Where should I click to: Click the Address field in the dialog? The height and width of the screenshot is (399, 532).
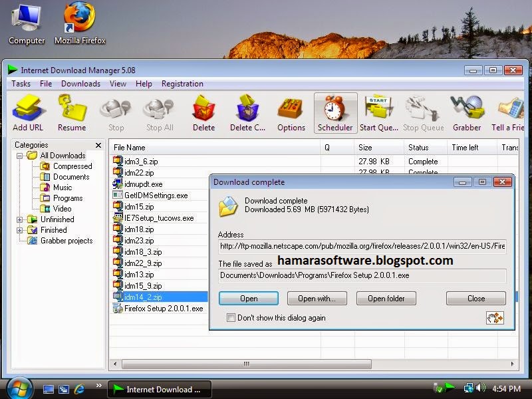(362, 246)
